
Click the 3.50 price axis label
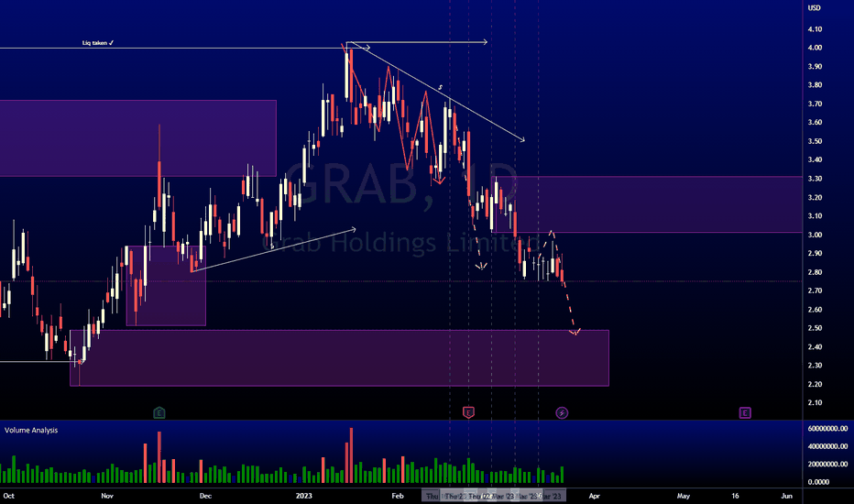(x=815, y=141)
